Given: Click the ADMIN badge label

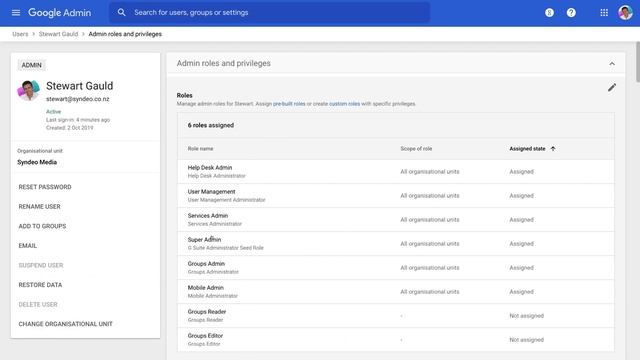Looking at the screenshot, I should 31,65.
